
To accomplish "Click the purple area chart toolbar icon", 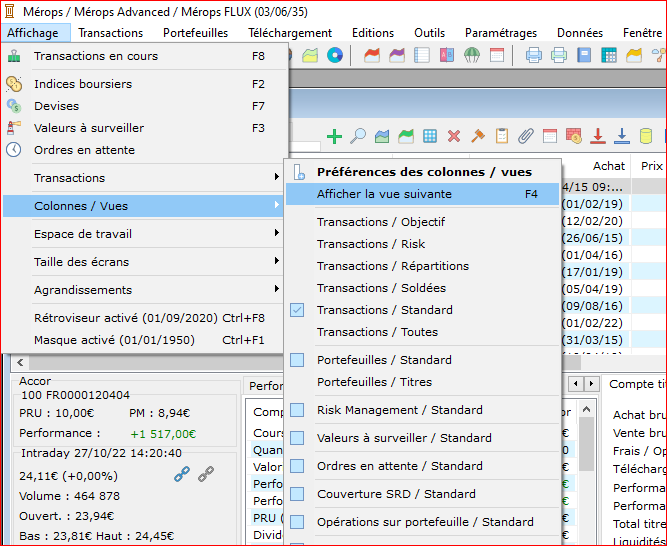I will pos(396,56).
